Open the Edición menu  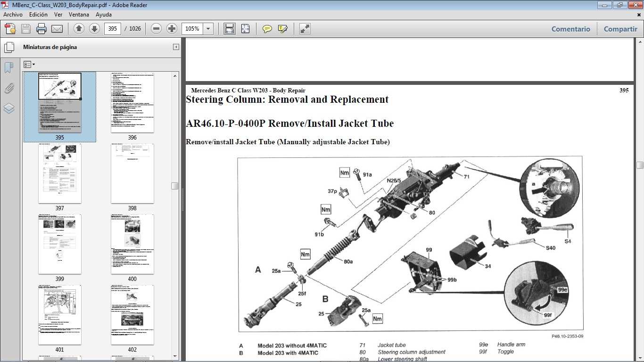coord(38,15)
